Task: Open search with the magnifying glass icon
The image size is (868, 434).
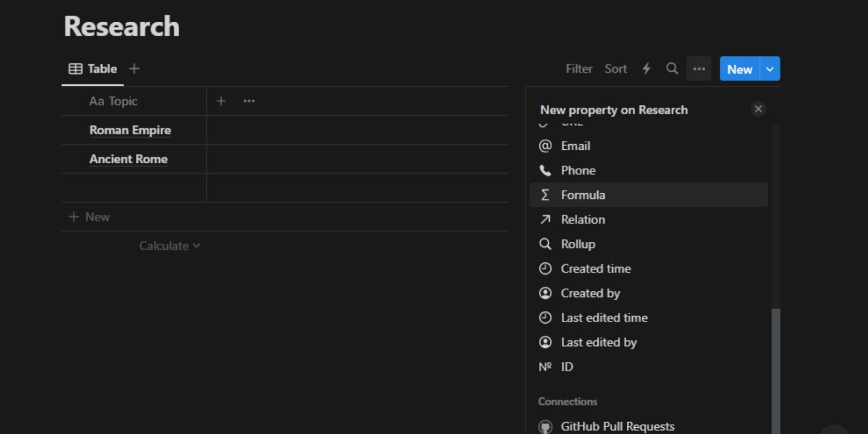Action: click(x=672, y=69)
